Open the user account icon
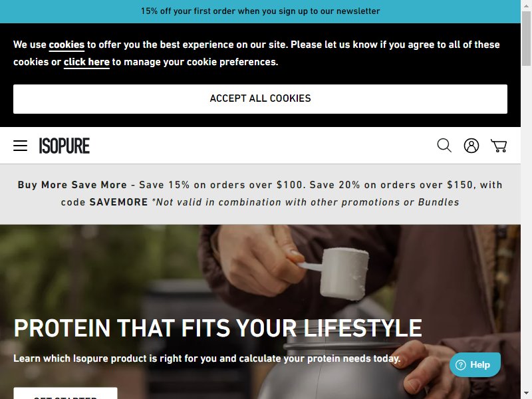Viewport: 532px width, 399px height. point(471,146)
